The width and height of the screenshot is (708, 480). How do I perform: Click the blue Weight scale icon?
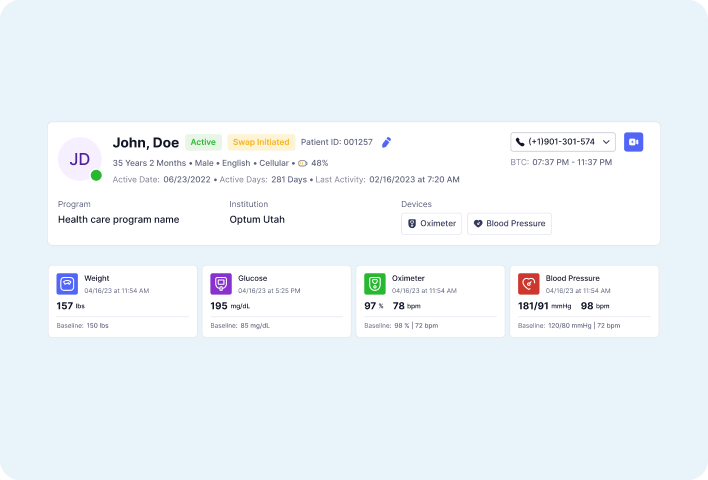coord(67,283)
